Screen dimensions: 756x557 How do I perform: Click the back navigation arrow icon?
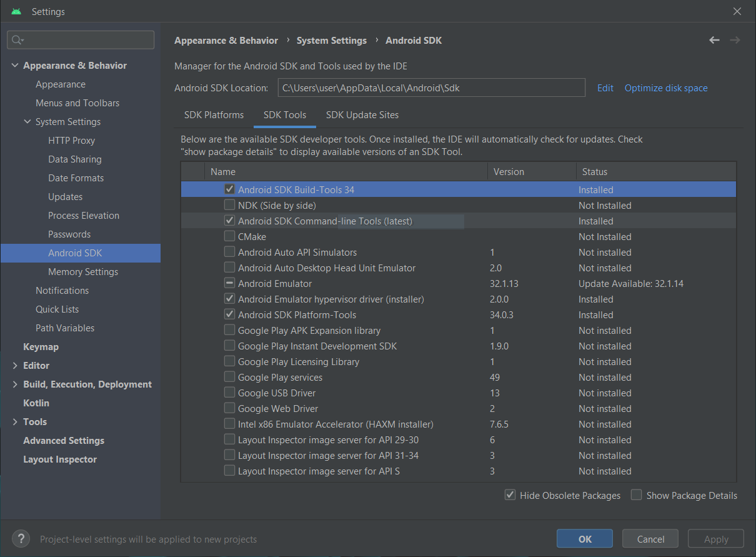click(x=714, y=40)
